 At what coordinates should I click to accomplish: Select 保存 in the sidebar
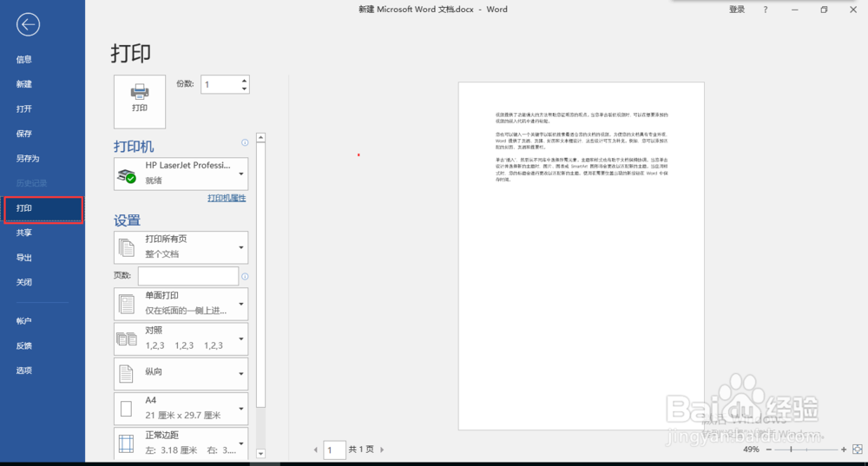tap(23, 134)
